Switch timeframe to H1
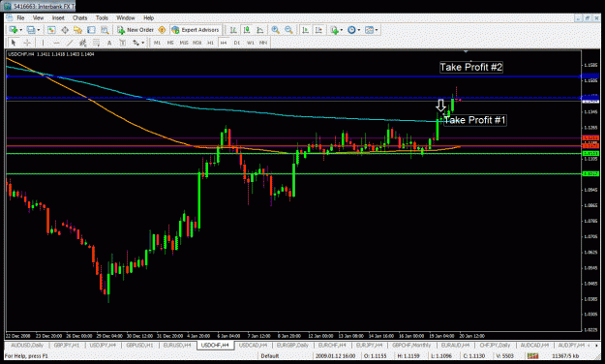The image size is (605, 364). coord(210,43)
